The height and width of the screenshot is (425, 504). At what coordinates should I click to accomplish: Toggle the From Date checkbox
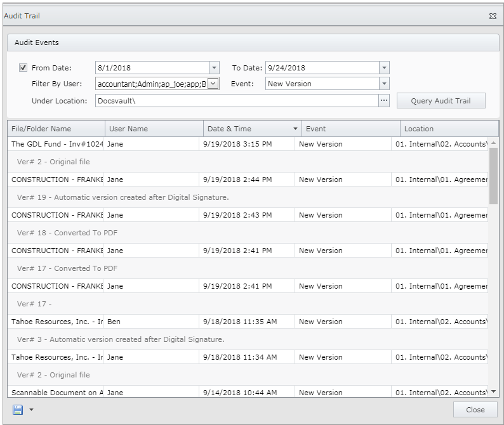[x=23, y=68]
